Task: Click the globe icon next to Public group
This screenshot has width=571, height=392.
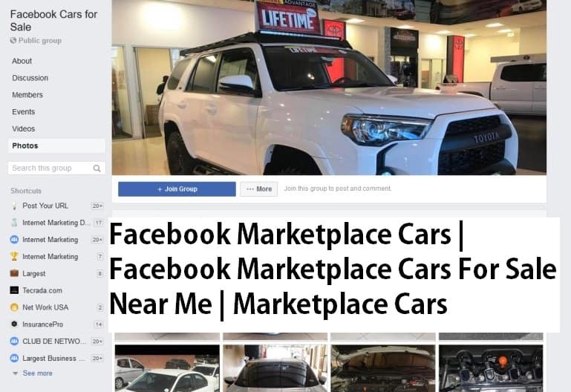Action: click(13, 40)
